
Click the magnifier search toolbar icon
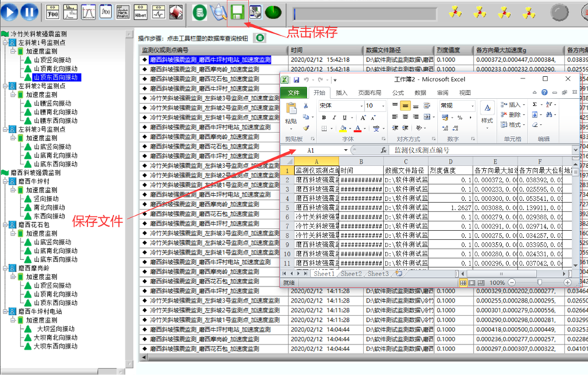[x=219, y=12]
